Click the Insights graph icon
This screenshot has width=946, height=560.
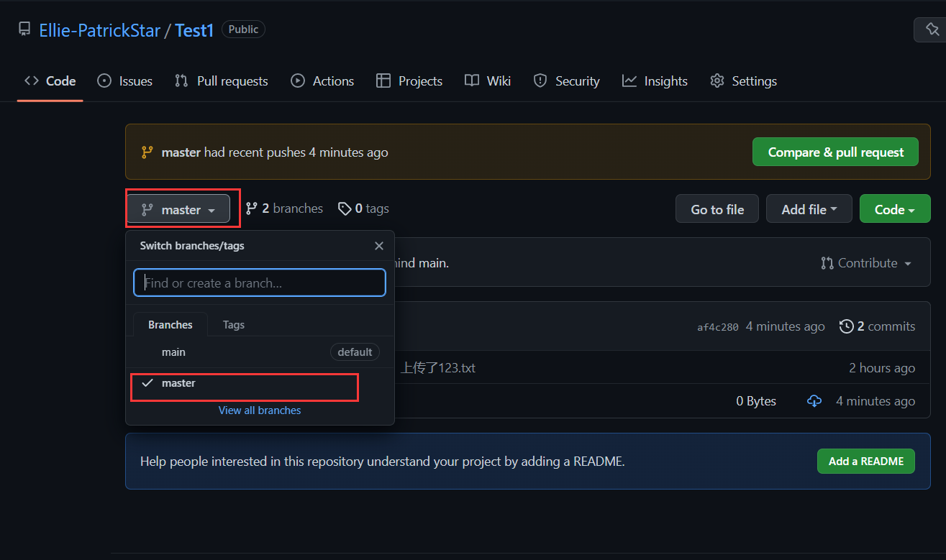[629, 81]
